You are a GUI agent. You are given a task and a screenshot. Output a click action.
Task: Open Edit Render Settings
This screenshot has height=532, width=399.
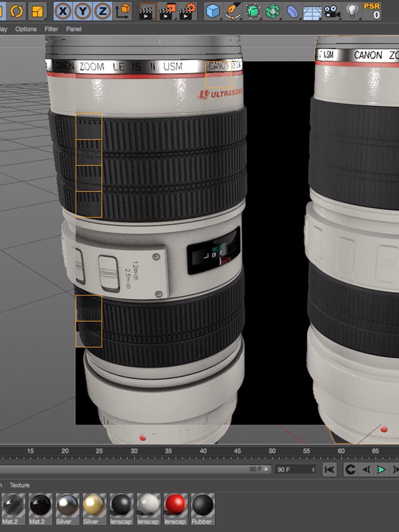point(188,11)
